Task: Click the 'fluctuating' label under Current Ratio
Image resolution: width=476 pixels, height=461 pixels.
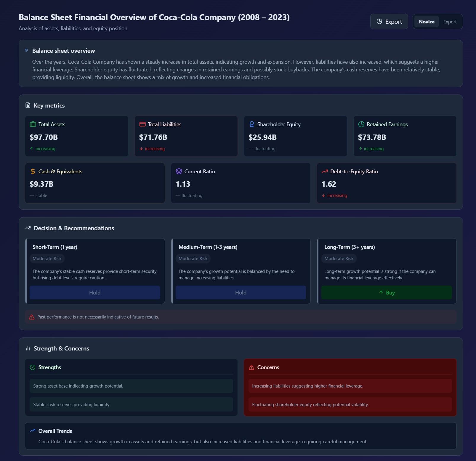Action: [x=192, y=196]
